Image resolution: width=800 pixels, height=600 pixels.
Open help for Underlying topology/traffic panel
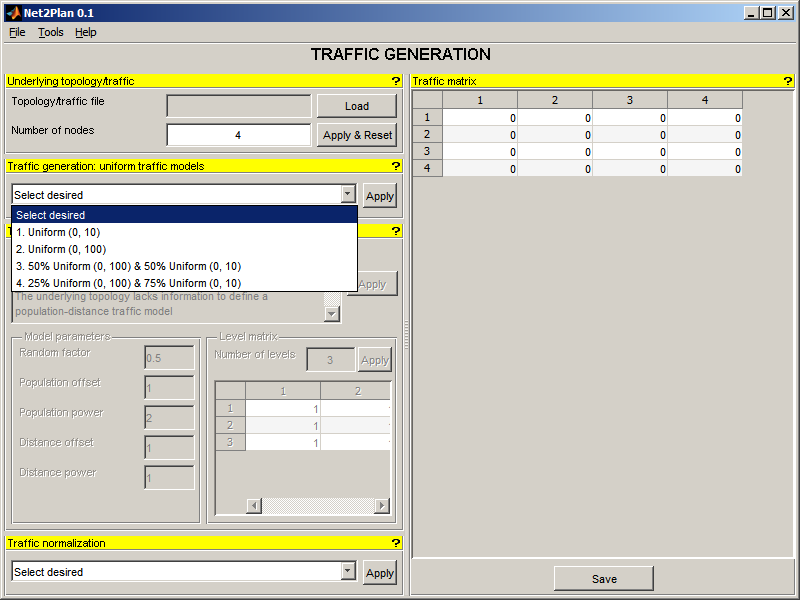(x=395, y=81)
